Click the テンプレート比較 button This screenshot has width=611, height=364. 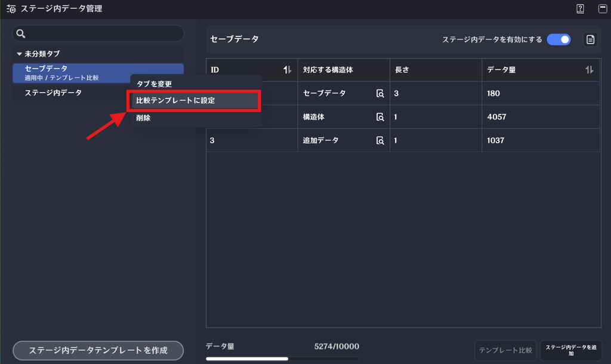click(505, 350)
